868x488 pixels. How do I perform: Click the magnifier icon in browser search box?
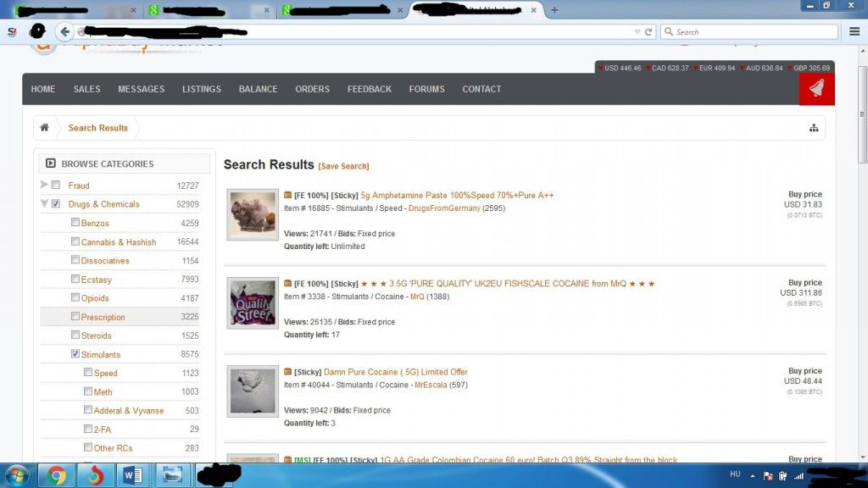click(669, 31)
